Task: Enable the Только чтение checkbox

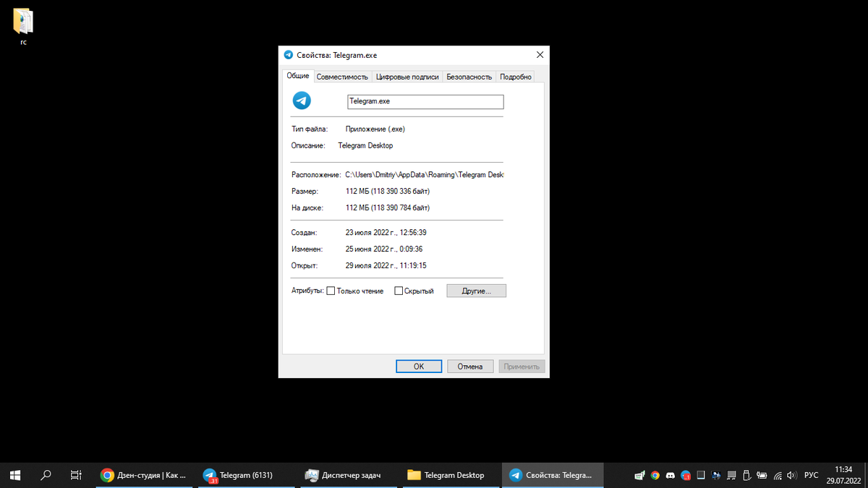Action: tap(331, 291)
